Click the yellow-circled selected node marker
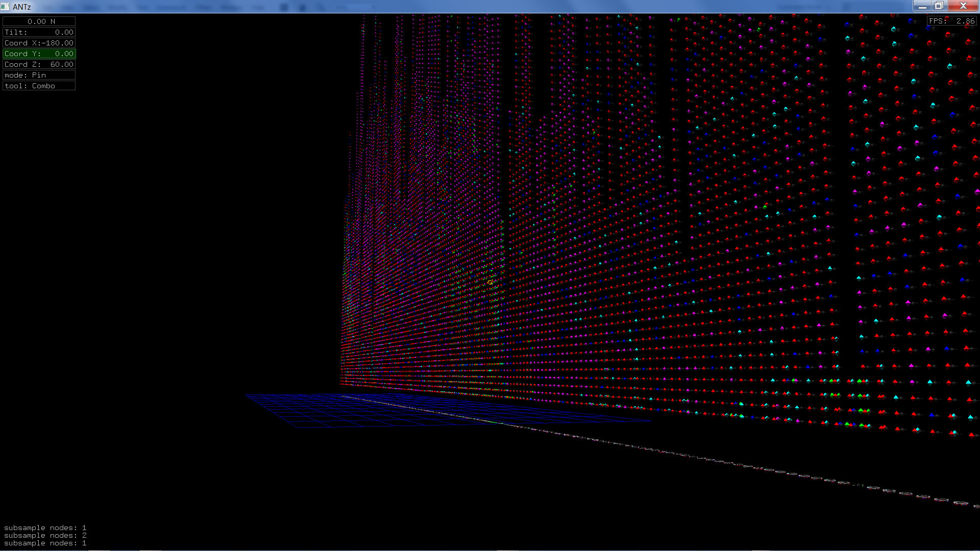The height and width of the screenshot is (551, 980). [x=490, y=282]
